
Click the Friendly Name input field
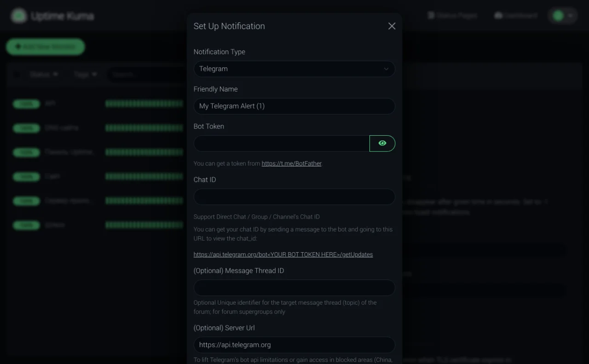(294, 106)
